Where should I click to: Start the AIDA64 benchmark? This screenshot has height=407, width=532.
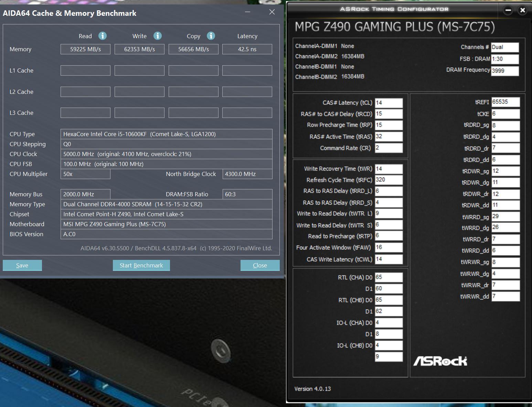click(141, 265)
